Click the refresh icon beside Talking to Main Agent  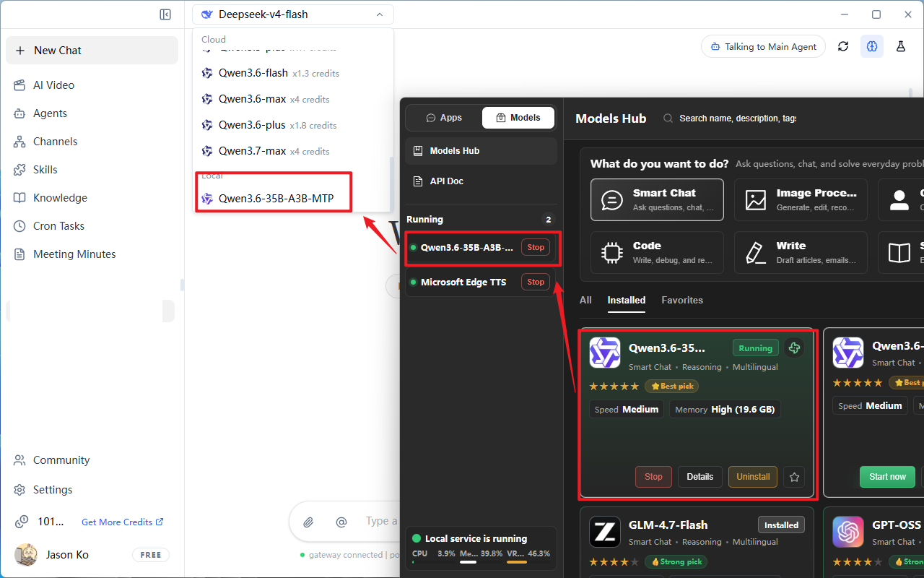point(843,46)
